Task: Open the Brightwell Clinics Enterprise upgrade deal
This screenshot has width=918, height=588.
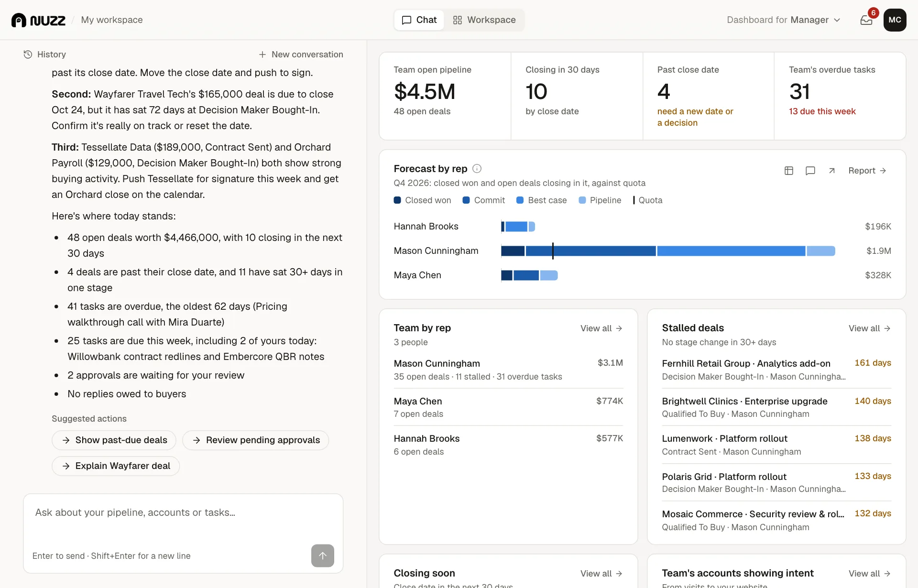Action: click(776, 407)
